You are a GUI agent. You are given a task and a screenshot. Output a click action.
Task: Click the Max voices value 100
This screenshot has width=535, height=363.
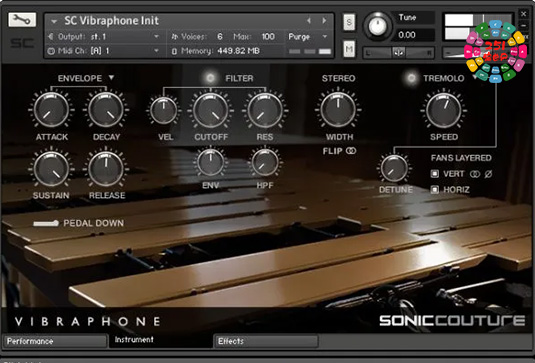click(268, 37)
